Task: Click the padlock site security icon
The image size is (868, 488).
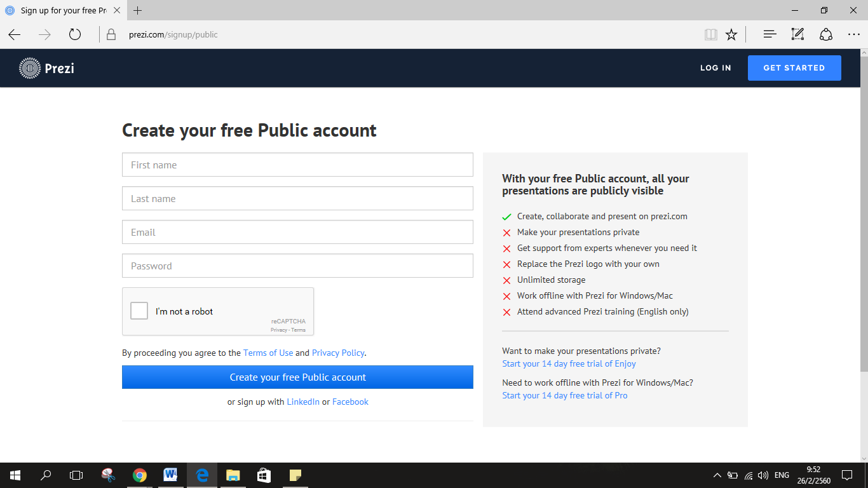Action: (x=111, y=34)
